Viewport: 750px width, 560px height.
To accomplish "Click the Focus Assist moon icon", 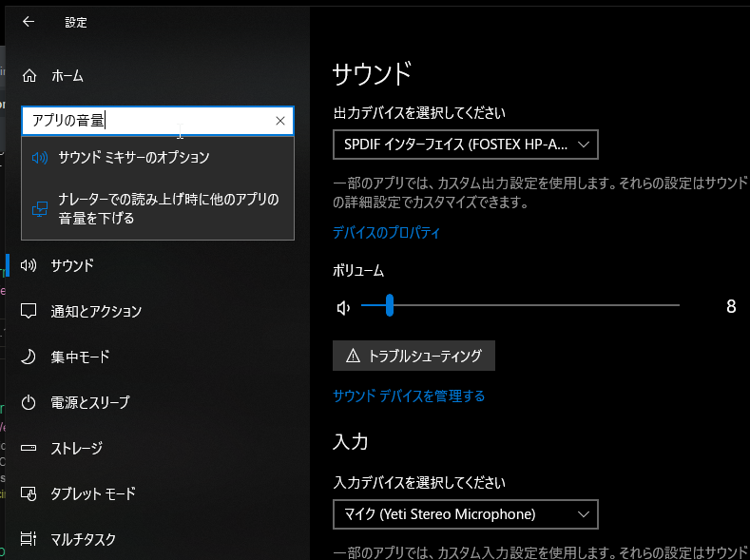I will pyautogui.click(x=29, y=357).
